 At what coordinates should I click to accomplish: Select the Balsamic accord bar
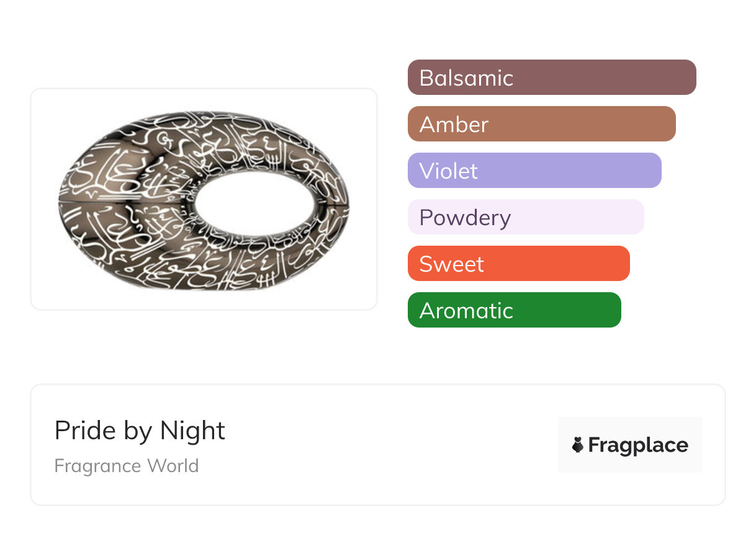coord(552,78)
